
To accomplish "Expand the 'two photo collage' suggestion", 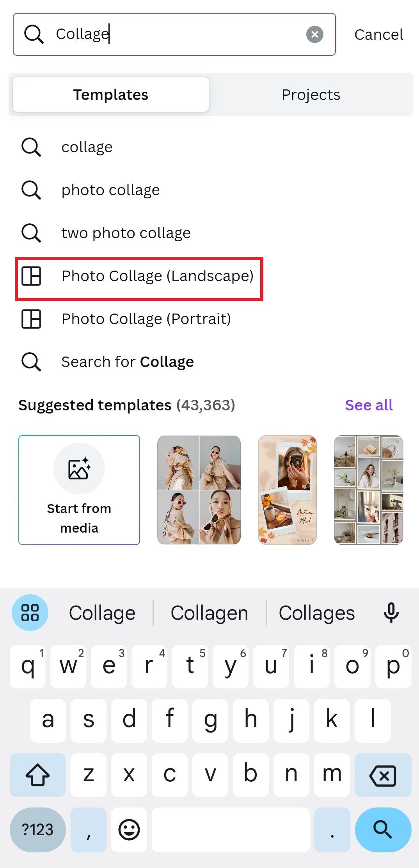I will coord(126,233).
